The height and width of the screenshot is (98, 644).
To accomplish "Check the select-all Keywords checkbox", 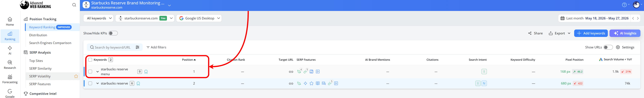I will click(90, 60).
